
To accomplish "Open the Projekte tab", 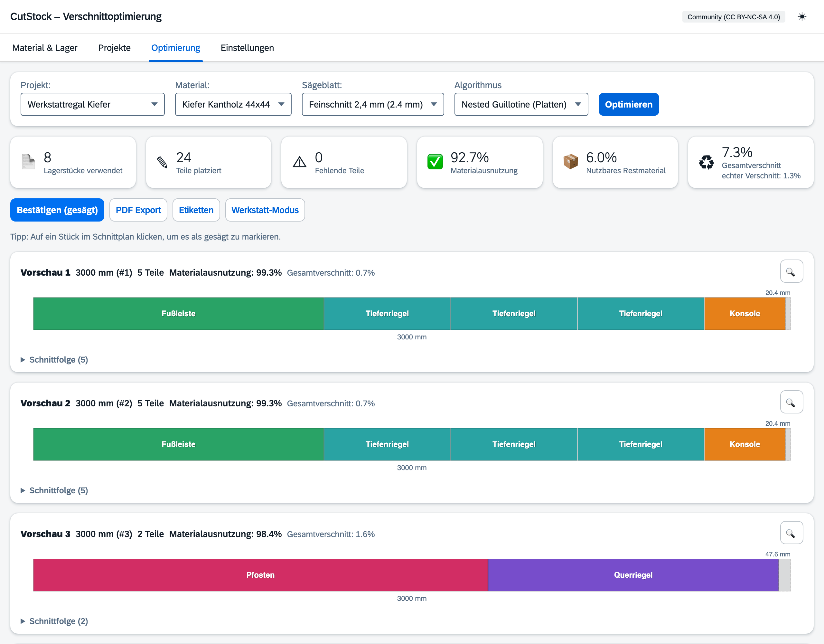I will 114,48.
